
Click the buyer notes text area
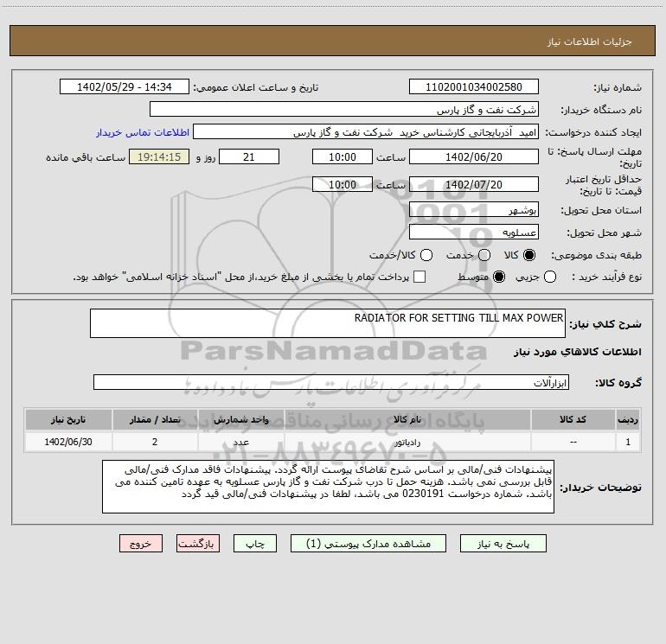328,487
